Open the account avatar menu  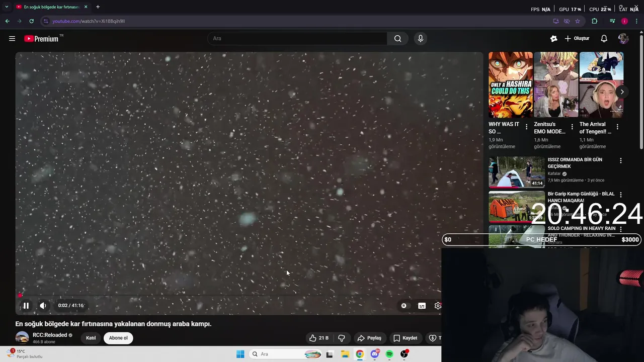point(623,39)
